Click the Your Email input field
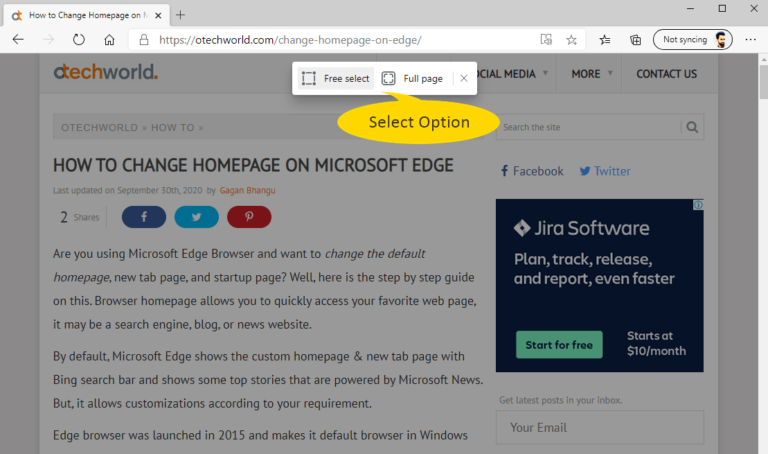Screen dimensions: 768x454 [x=600, y=428]
